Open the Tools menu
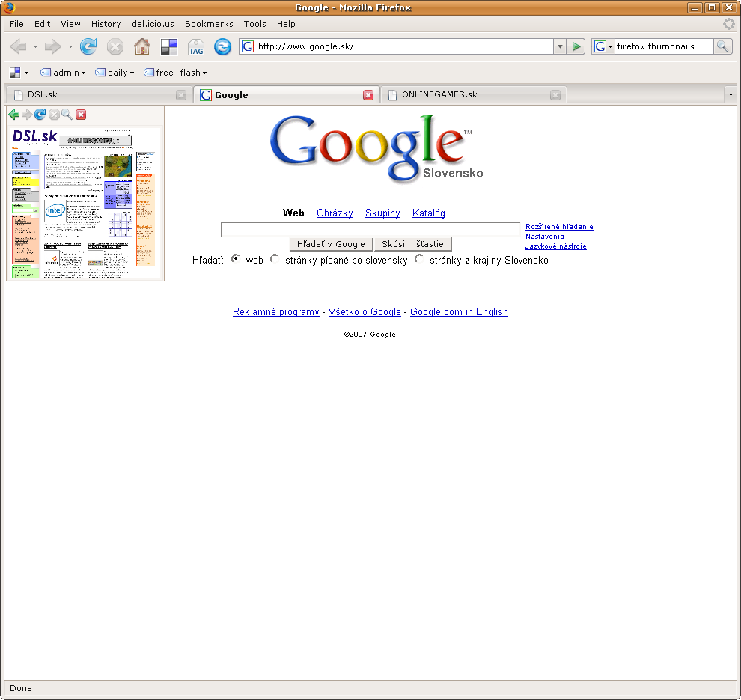This screenshot has width=741, height=700. click(254, 24)
